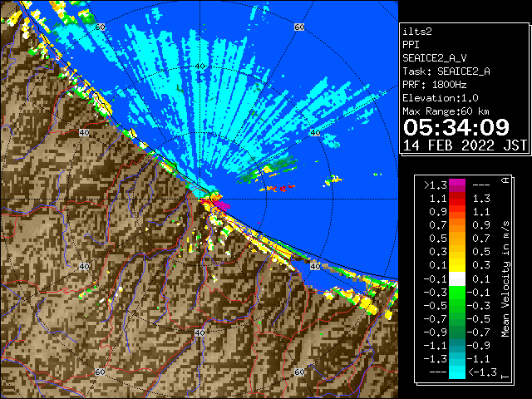Select the 'Elevation:1.0' line

[x=441, y=98]
